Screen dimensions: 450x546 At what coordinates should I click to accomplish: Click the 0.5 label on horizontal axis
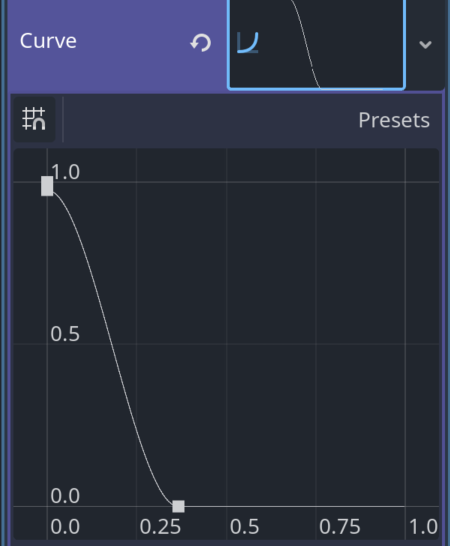coord(245,527)
